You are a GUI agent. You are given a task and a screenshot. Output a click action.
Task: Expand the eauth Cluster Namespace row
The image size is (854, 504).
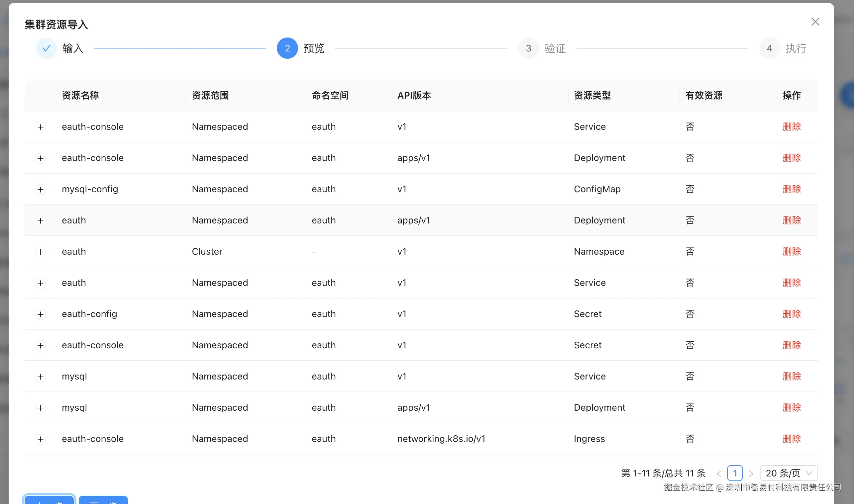(41, 252)
